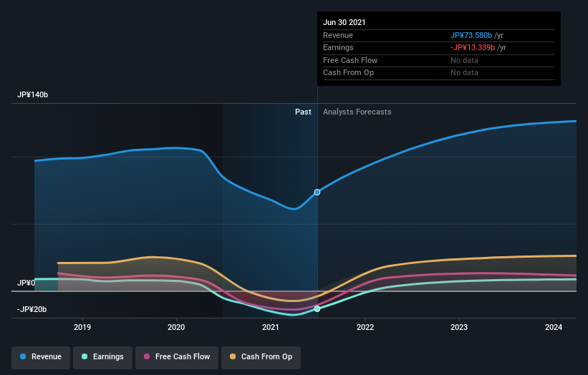Click the Revenue row label in tooltip
Viewport: 588px width, 375px height.
[x=338, y=35]
